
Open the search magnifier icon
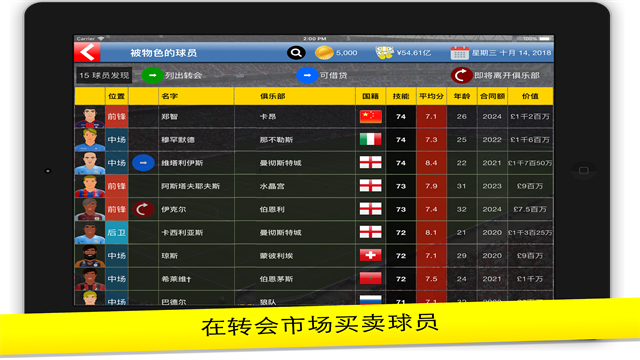[x=296, y=53]
